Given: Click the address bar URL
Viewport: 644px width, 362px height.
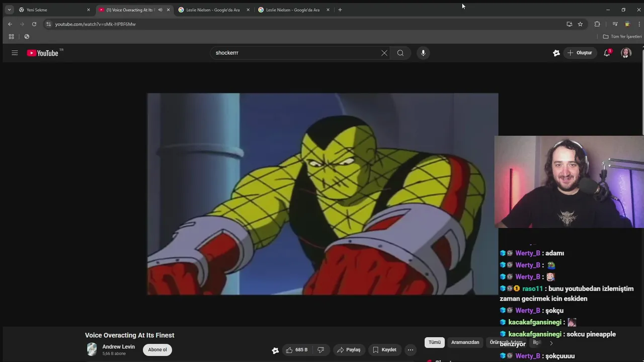Looking at the screenshot, I should [96, 24].
